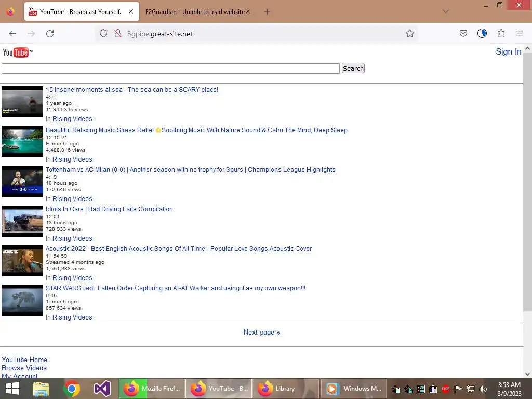
Task: Expand the list all tabs chevron
Action: coord(445,12)
